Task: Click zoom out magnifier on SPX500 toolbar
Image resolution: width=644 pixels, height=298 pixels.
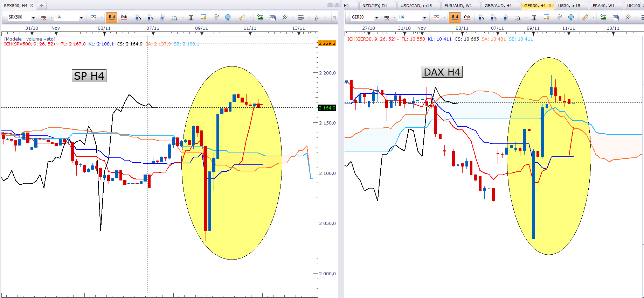Action: click(x=150, y=17)
